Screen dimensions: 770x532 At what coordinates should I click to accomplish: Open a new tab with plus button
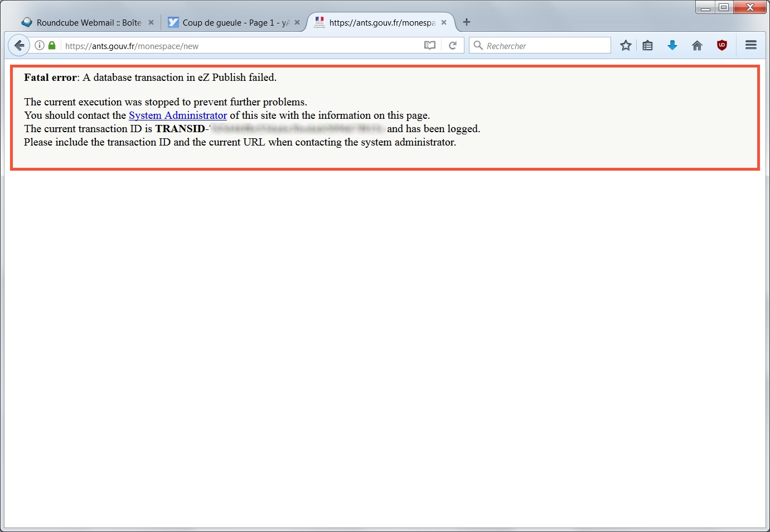coord(467,22)
